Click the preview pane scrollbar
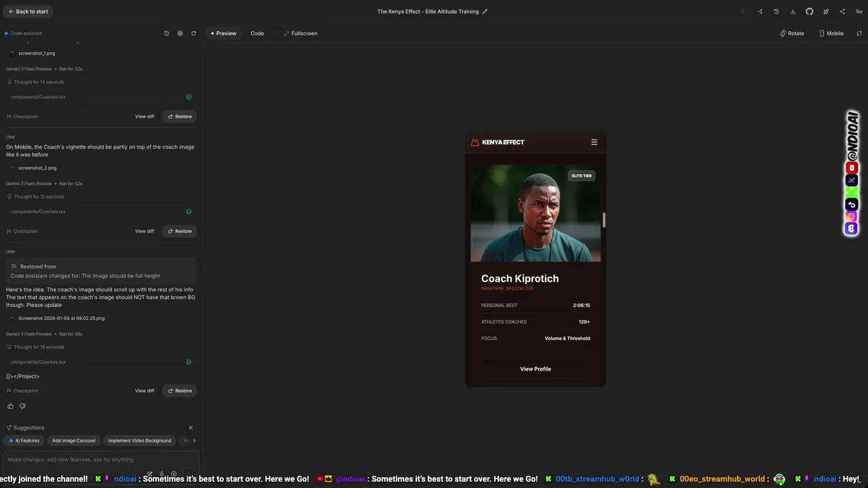Image resolution: width=868 pixels, height=488 pixels. 604,220
